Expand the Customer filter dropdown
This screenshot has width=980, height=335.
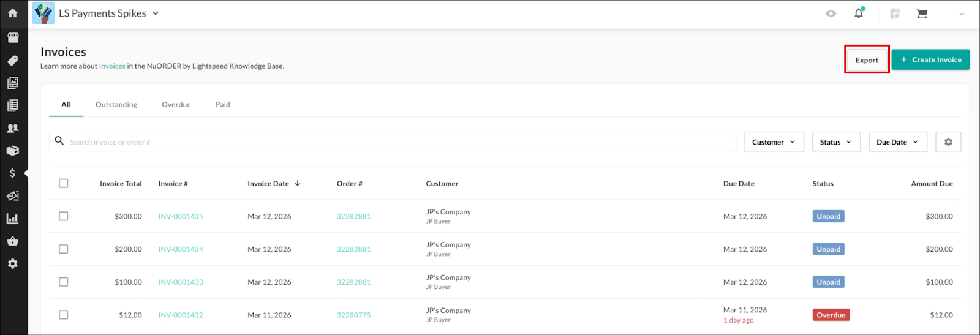(774, 142)
